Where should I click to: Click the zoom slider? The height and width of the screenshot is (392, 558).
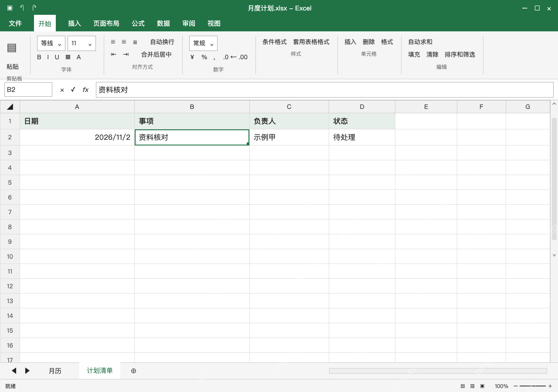coord(533,386)
